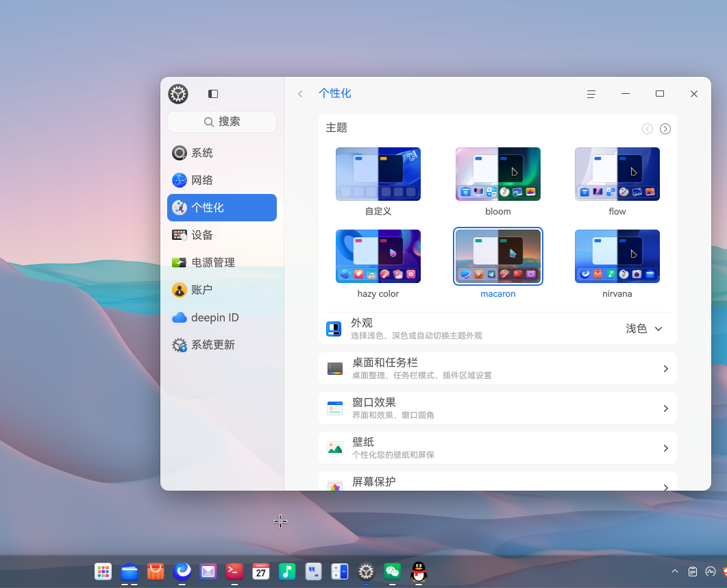Open 桌面和任务栏 settings

tap(497, 369)
